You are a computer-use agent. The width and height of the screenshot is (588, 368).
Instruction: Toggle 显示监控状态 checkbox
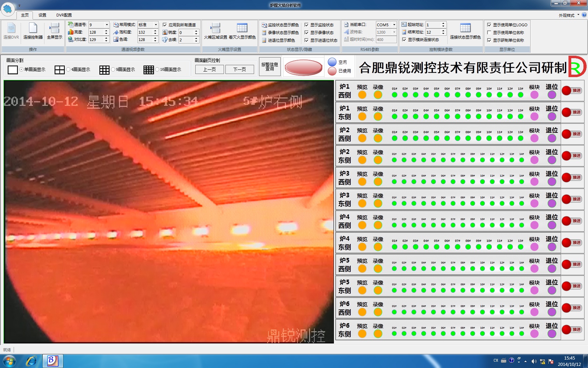(x=307, y=25)
